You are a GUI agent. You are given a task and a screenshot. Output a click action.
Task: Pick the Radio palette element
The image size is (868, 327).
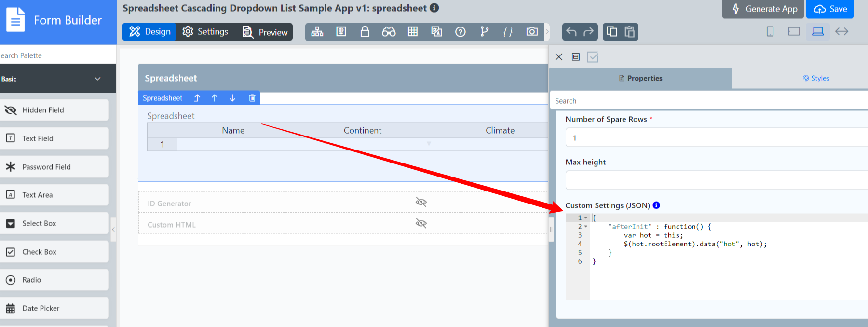pyautogui.click(x=54, y=280)
